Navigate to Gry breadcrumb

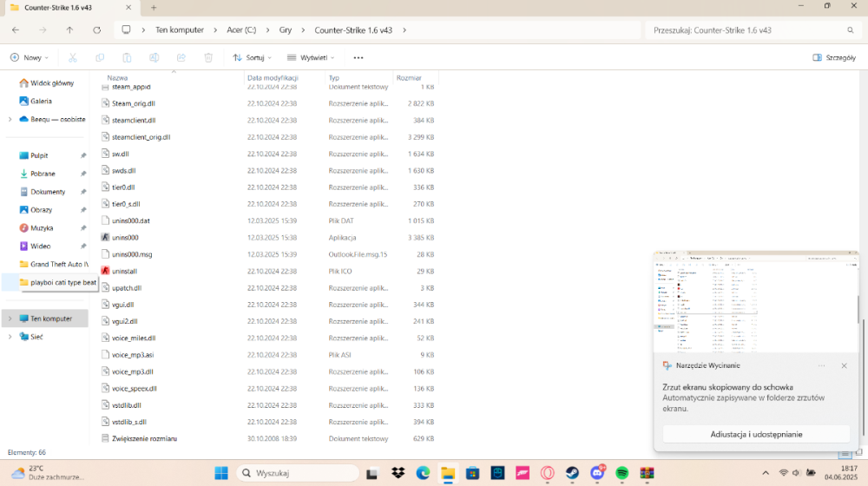(x=285, y=30)
